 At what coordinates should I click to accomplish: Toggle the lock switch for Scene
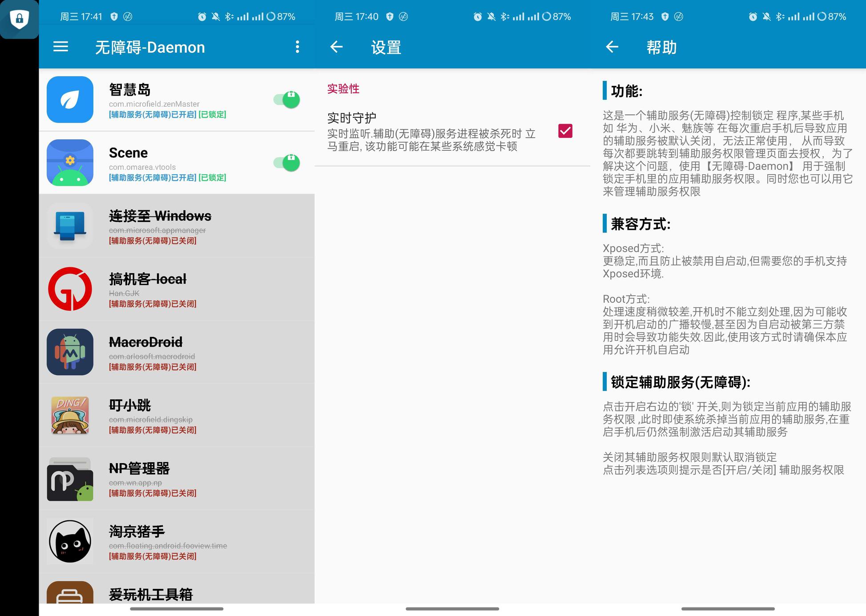[287, 163]
